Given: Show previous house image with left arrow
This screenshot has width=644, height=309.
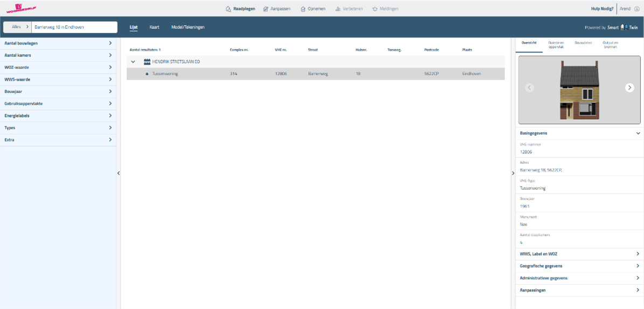Looking at the screenshot, I should tap(529, 88).
